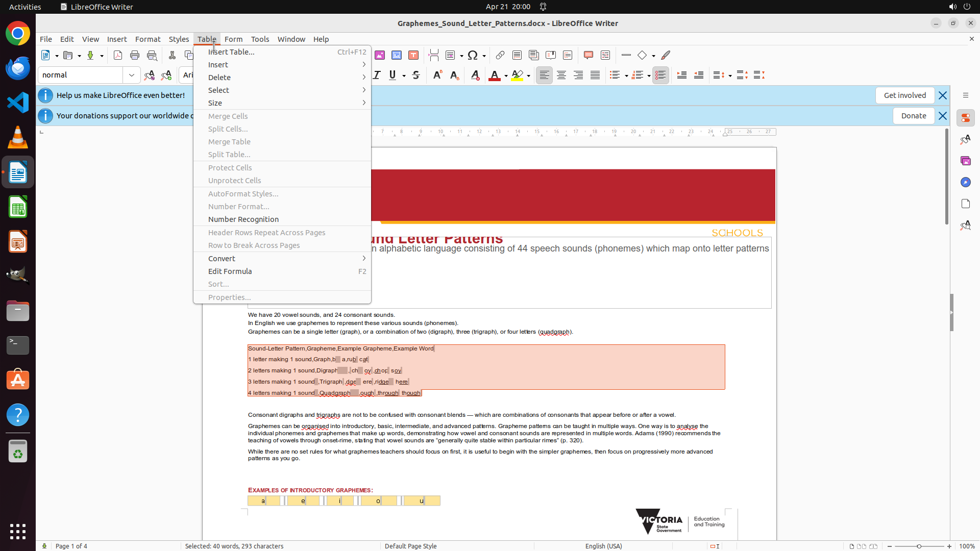Screen dimensions: 980x551
Task: Toggle the No List button
Action: [x=660, y=75]
